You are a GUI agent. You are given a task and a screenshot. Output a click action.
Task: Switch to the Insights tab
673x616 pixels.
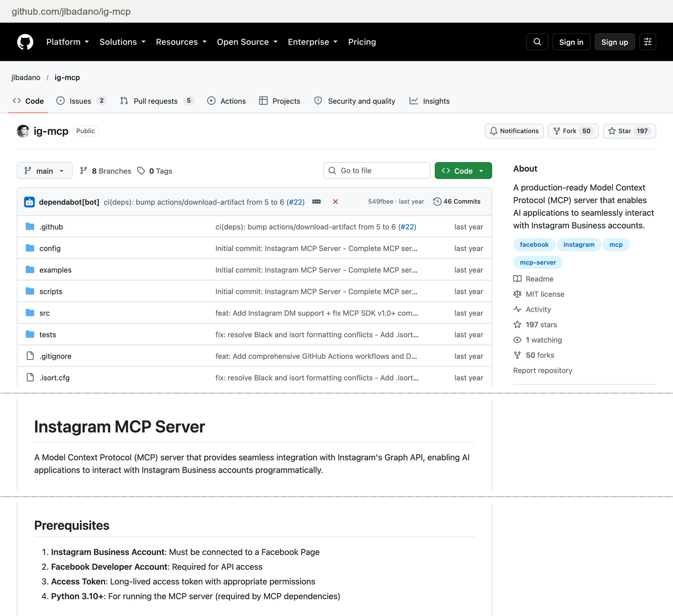(429, 101)
